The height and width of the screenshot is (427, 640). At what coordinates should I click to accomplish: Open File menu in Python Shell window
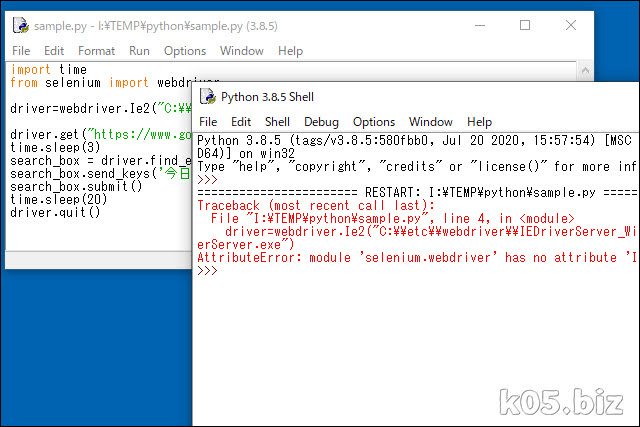click(x=208, y=122)
